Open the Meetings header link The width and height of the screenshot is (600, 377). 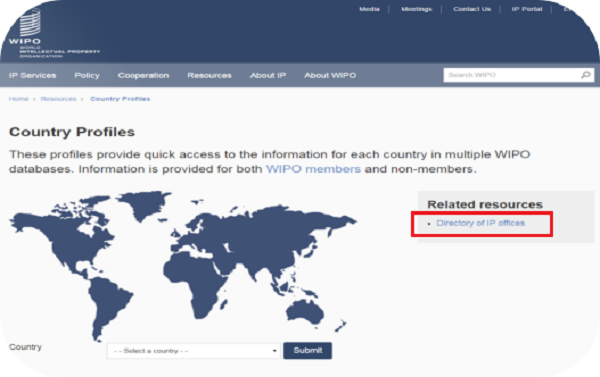[x=416, y=9]
